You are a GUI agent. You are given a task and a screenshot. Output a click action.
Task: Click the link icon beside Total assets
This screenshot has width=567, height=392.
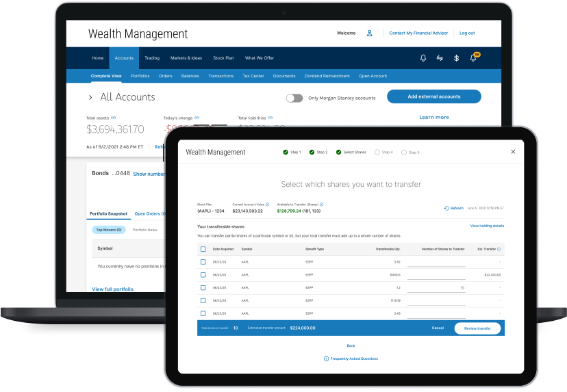click(113, 118)
